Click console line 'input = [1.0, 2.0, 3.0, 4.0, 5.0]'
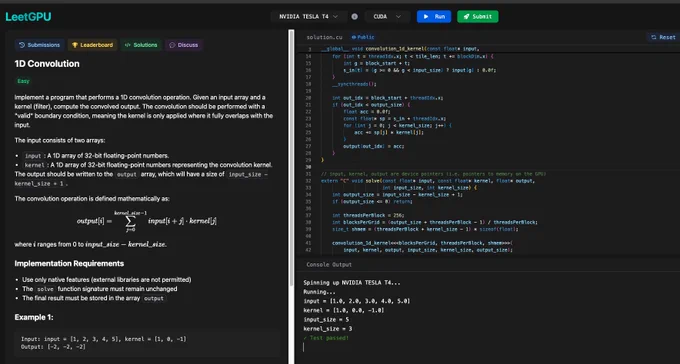The width and height of the screenshot is (680, 364). point(356,301)
